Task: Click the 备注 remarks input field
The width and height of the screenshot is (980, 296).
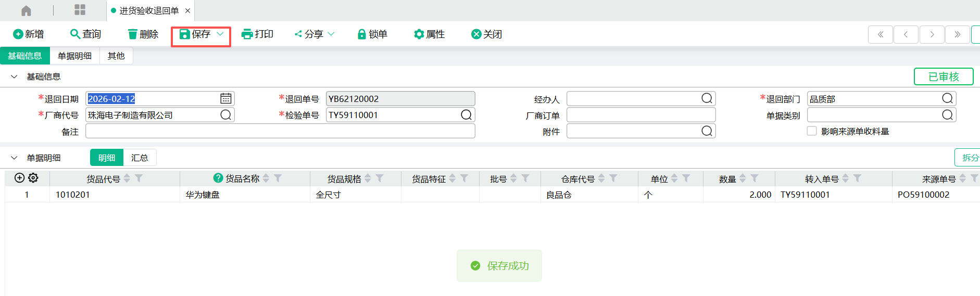Action: (280, 131)
